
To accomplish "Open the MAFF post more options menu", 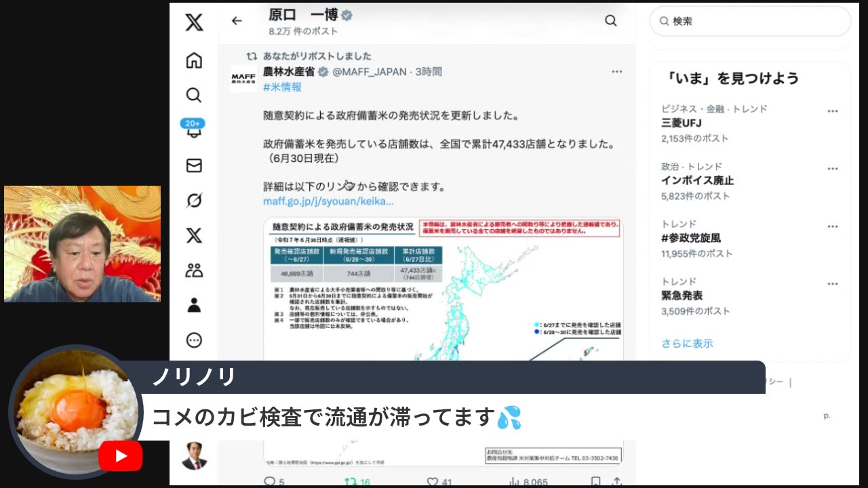I will click(x=616, y=72).
